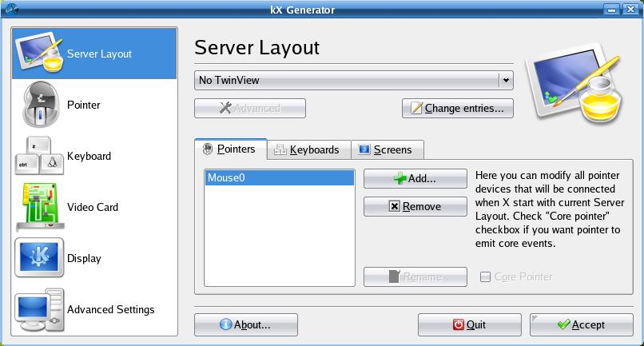The width and height of the screenshot is (644, 346).
Task: Click the Add... button text
Action: 422,178
